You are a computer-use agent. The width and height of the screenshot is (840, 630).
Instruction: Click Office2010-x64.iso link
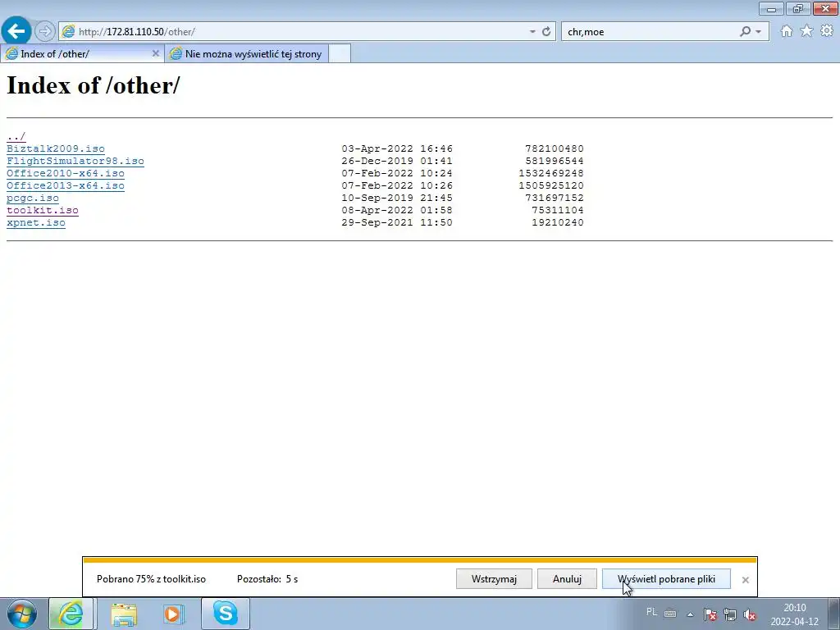click(66, 174)
